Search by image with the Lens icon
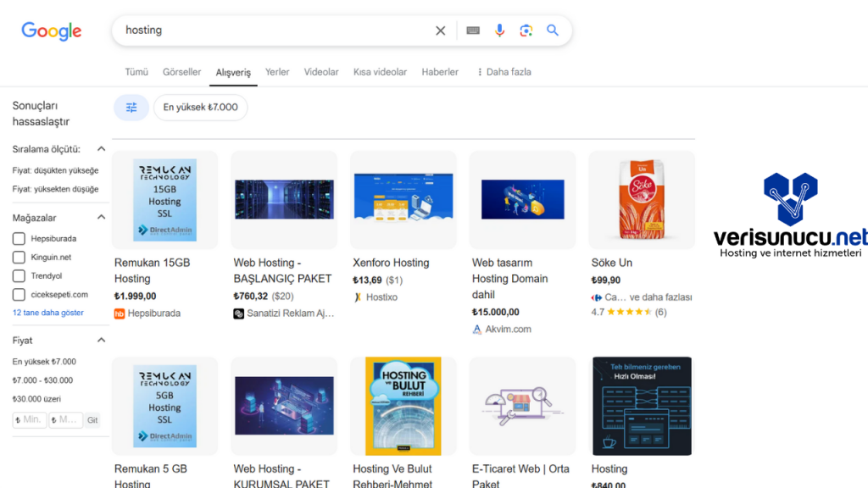The image size is (868, 488). point(526,30)
